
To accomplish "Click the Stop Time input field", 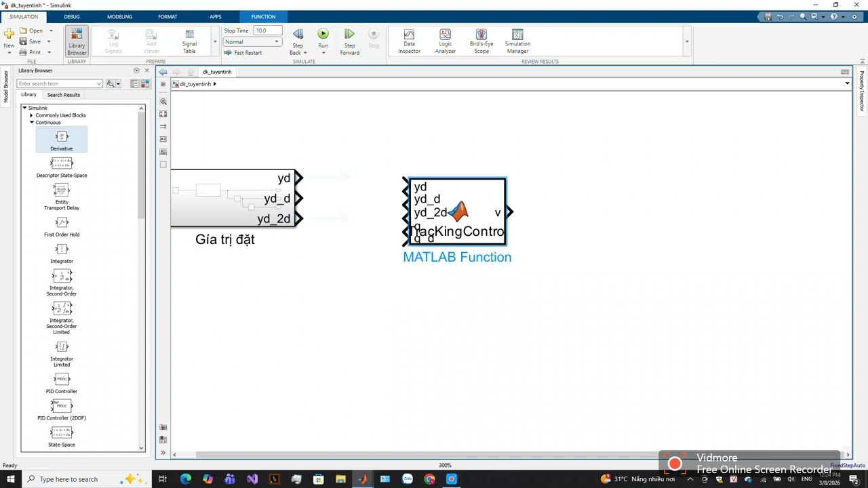I will point(268,30).
